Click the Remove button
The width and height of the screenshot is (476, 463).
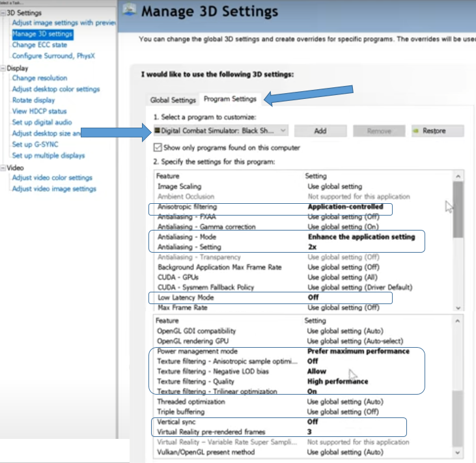[379, 131]
